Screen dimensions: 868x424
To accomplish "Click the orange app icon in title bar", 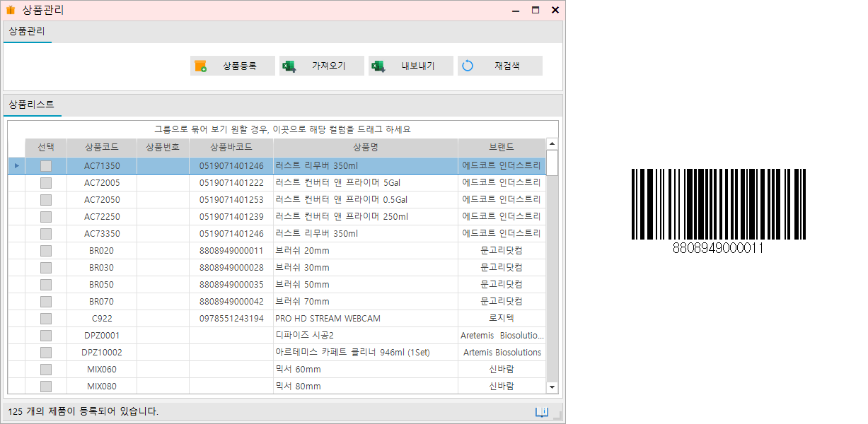I will pos(11,10).
